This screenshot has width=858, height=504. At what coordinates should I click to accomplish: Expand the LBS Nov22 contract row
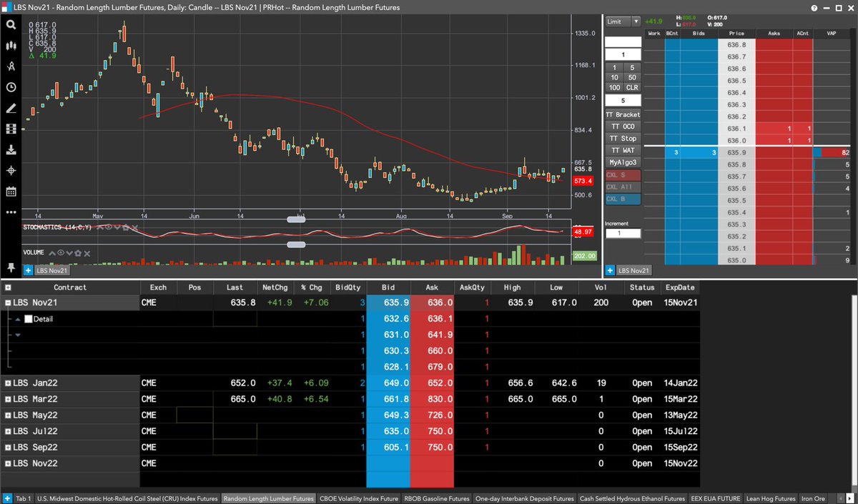[8, 463]
